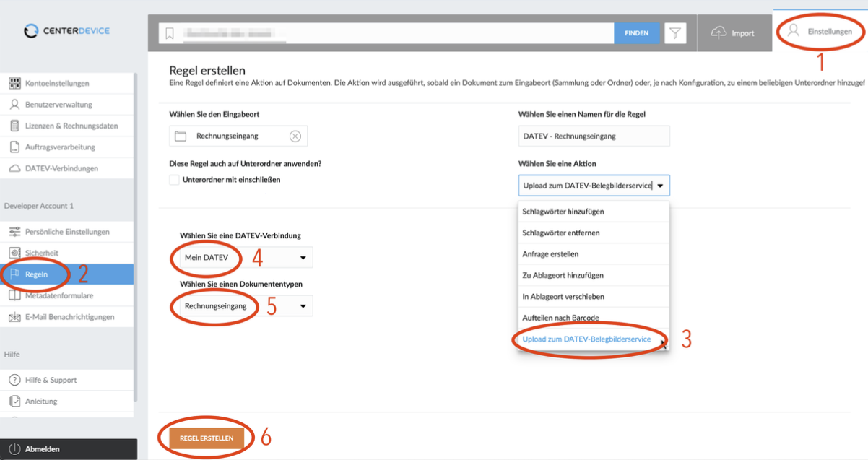This screenshot has width=868, height=460.
Task: Click the Sicherheit icon
Action: 14,253
